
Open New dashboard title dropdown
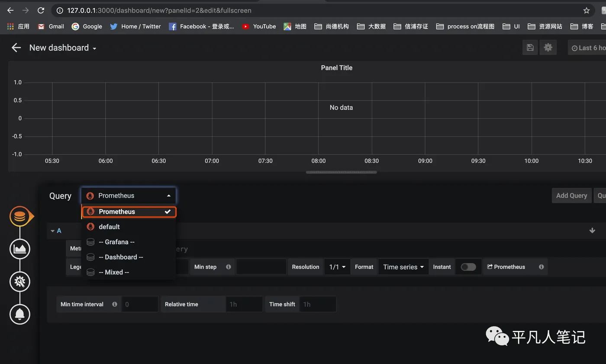[x=63, y=48]
